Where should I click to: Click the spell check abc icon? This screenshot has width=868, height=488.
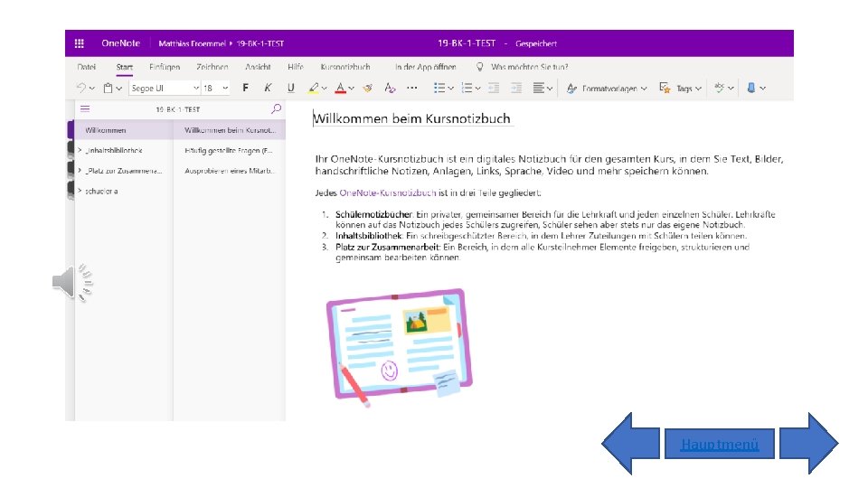pos(719,88)
